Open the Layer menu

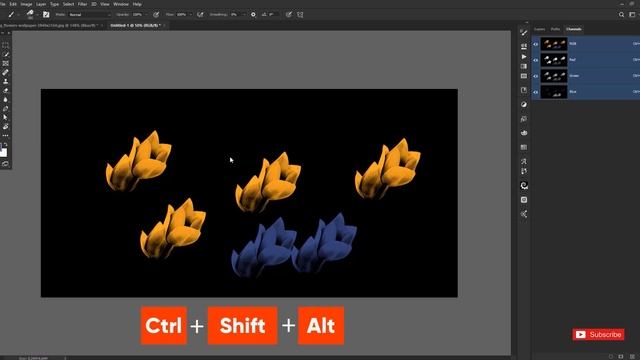41,4
